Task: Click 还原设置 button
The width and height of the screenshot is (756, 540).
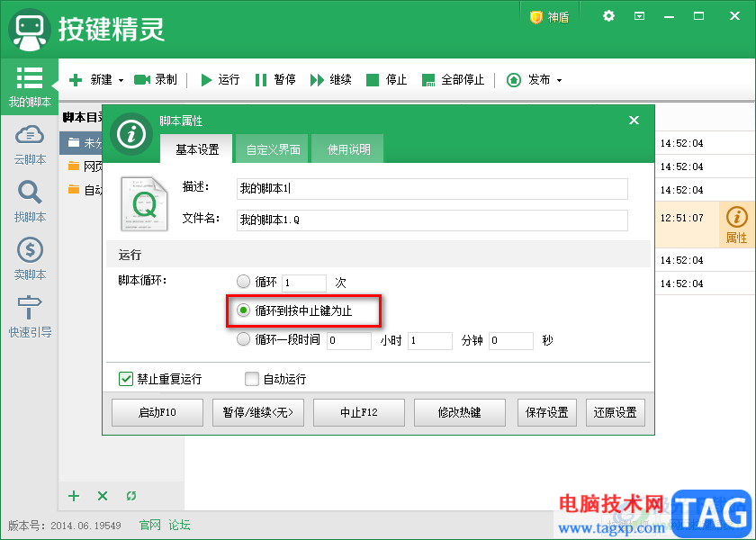Action: tap(616, 413)
